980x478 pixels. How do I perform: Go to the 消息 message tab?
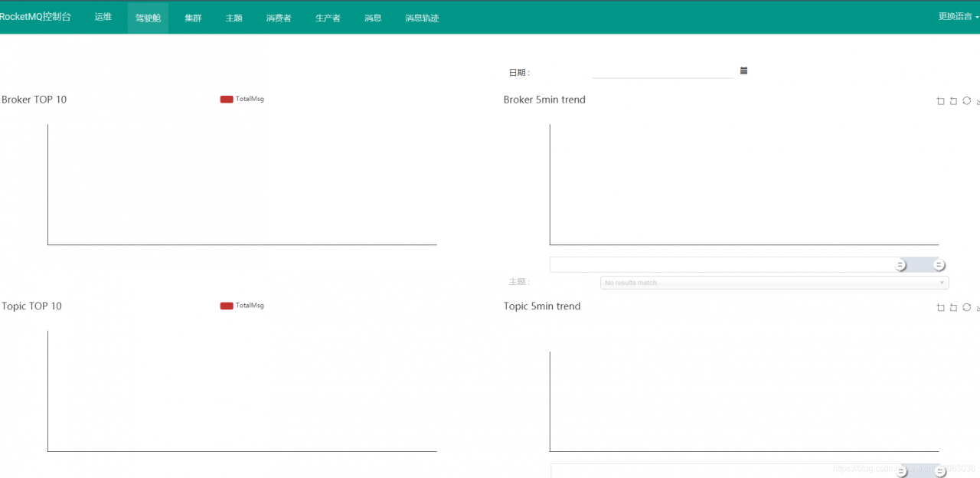click(373, 18)
